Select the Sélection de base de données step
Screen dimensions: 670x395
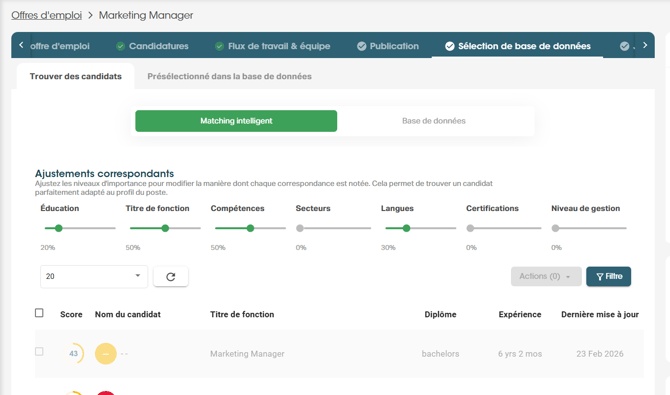point(518,46)
